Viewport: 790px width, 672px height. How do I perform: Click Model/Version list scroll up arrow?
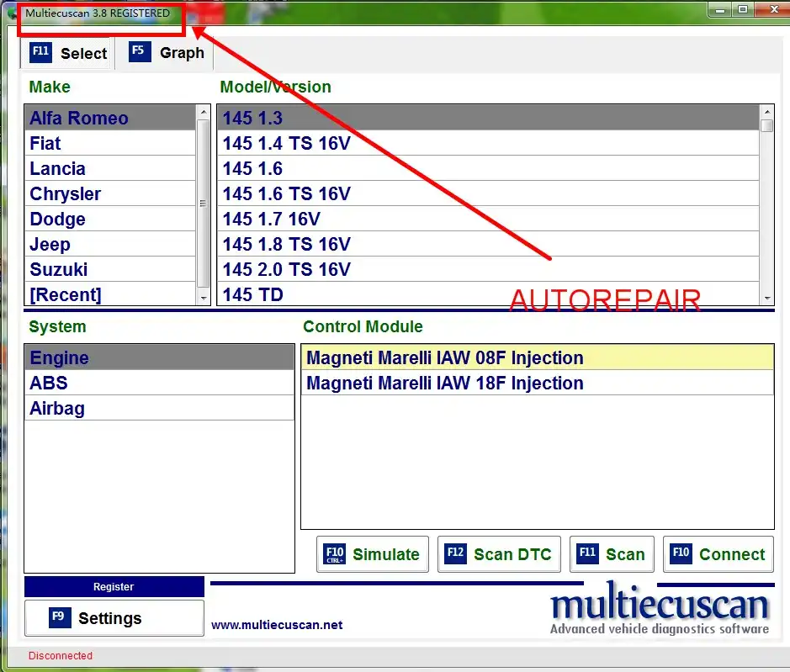pos(766,112)
